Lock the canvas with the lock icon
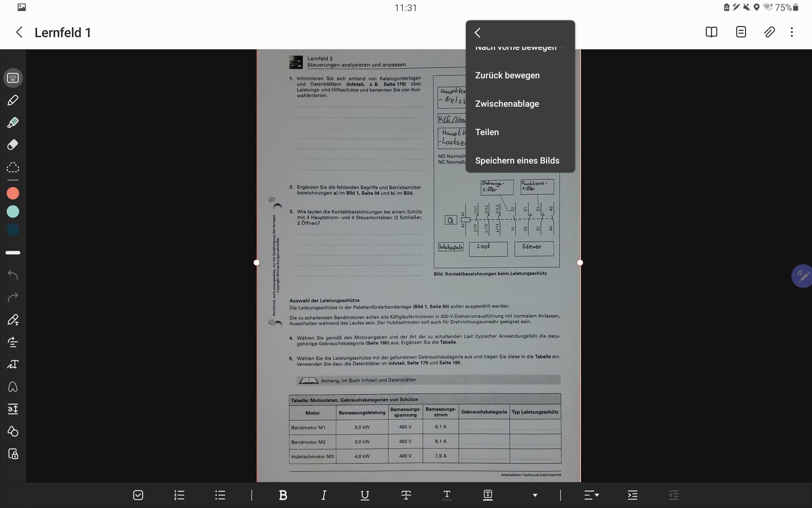The height and width of the screenshot is (508, 812). coord(13,454)
